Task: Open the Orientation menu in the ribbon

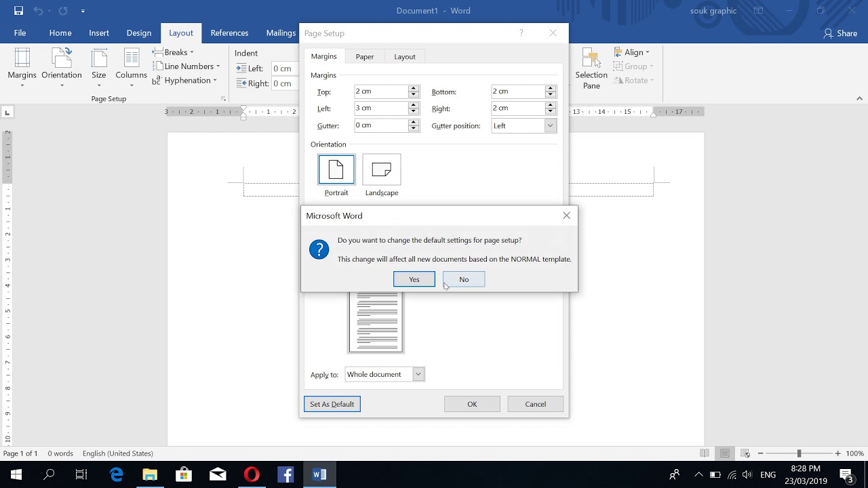Action: [62, 68]
